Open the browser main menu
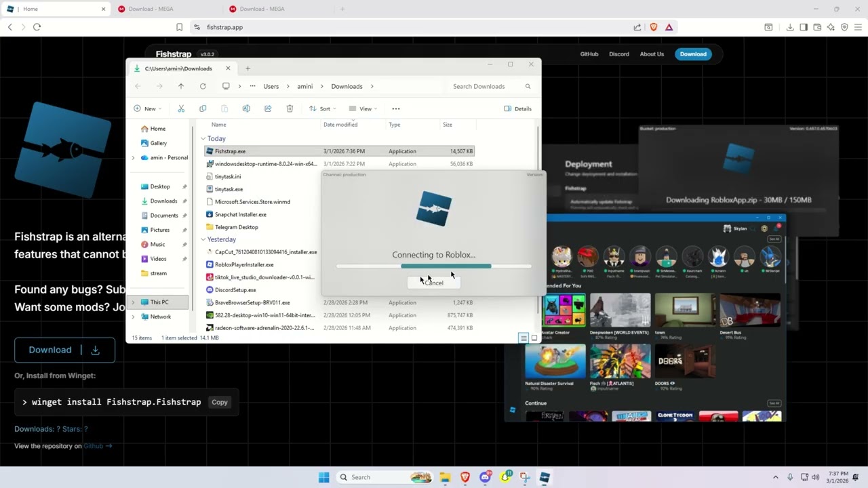 click(858, 27)
